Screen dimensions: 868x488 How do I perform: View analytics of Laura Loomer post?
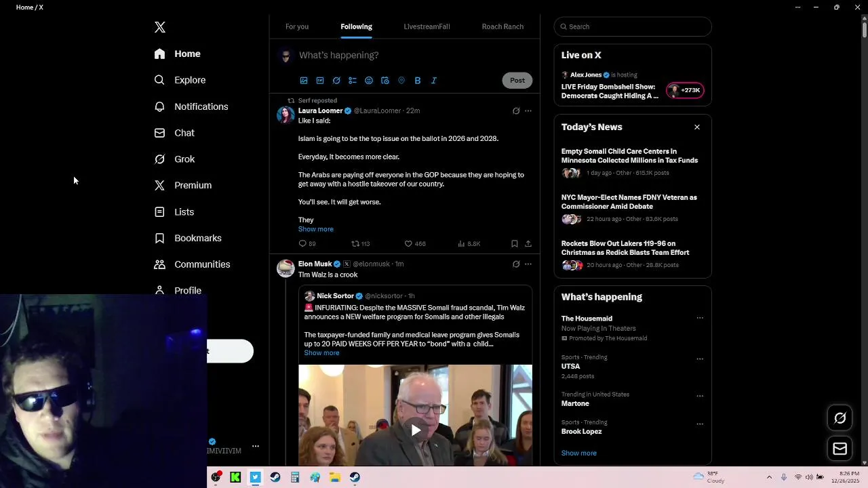pos(469,244)
